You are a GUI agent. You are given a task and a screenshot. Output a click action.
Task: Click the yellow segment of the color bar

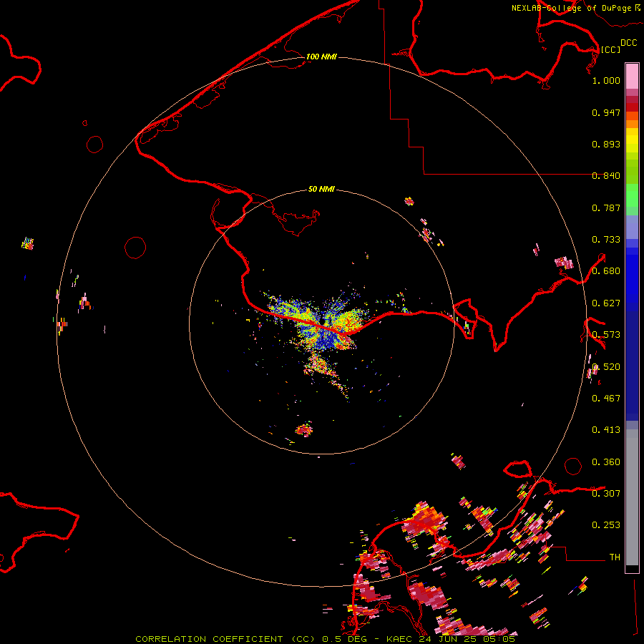632,144
